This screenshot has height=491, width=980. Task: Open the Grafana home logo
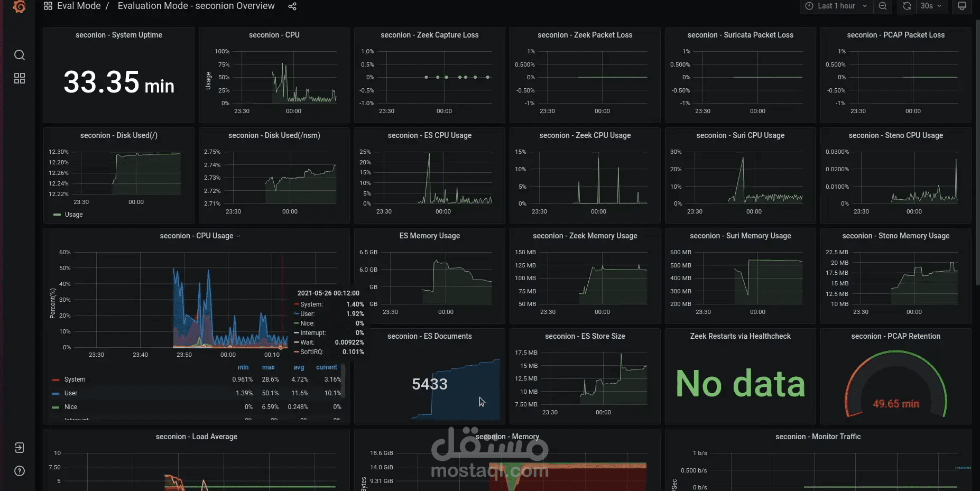[20, 7]
